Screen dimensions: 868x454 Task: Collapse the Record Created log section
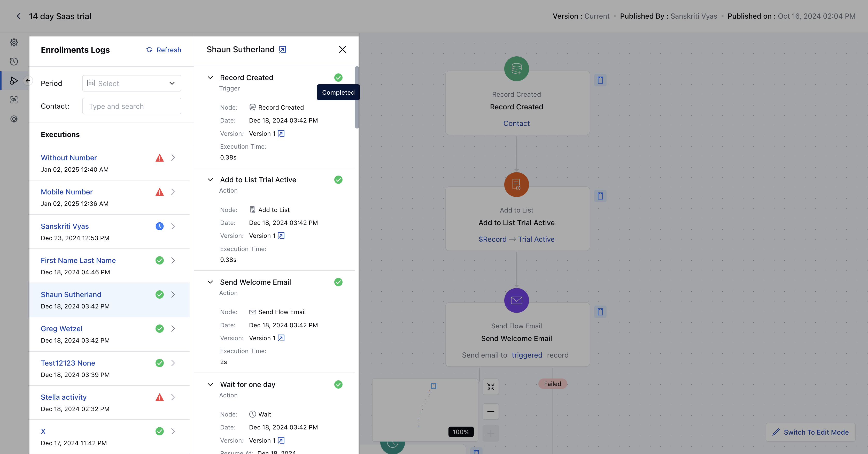click(210, 78)
